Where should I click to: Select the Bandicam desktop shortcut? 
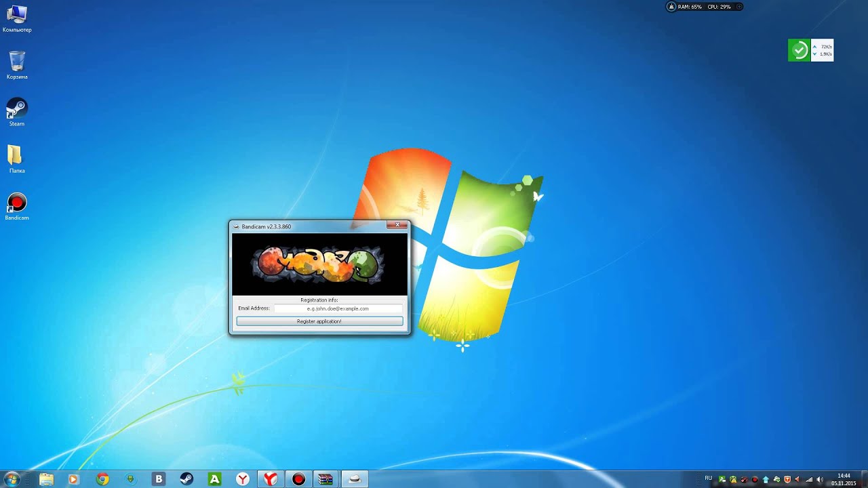(17, 207)
